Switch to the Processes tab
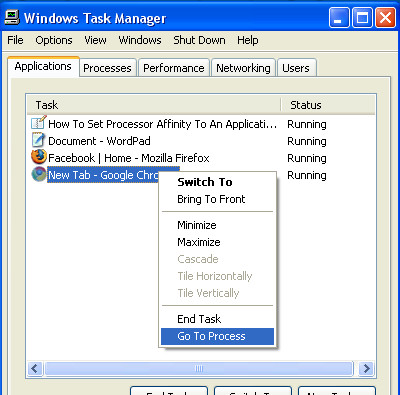Screen dimensions: 400x395 coord(108,68)
